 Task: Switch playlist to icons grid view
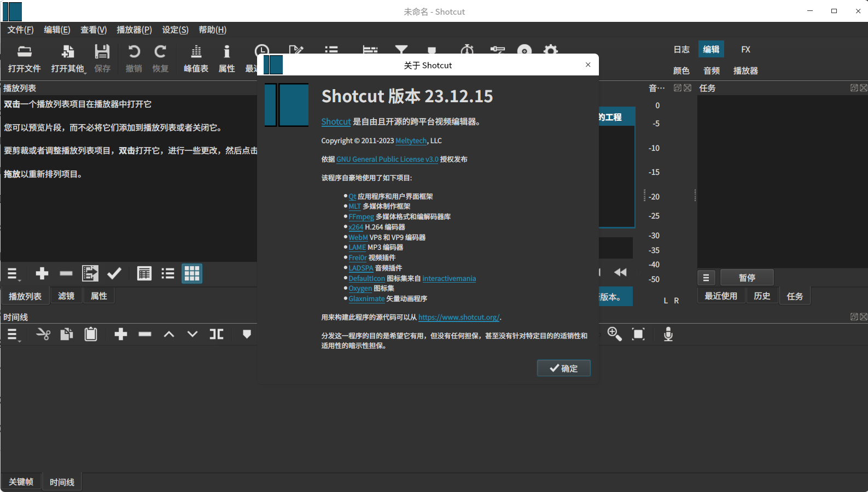click(192, 273)
